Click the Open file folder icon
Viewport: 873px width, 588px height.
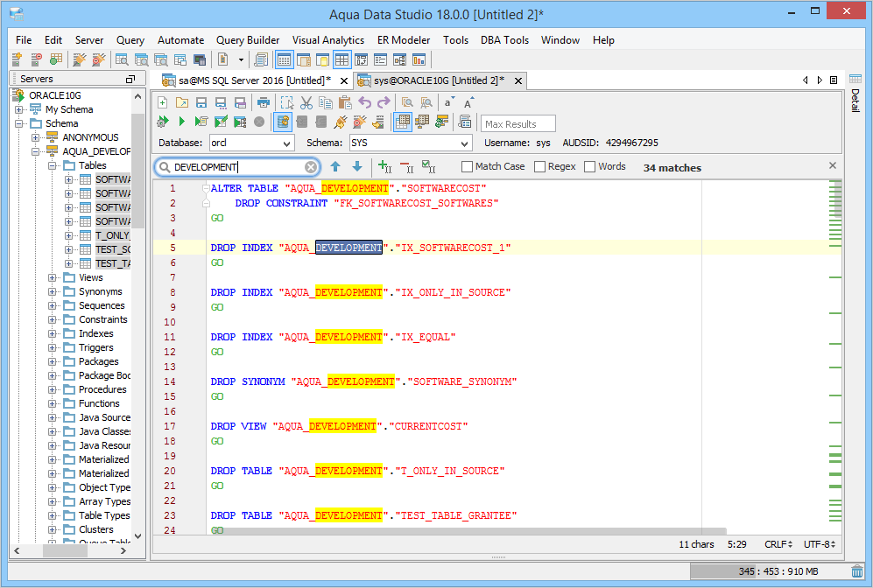pyautogui.click(x=182, y=102)
